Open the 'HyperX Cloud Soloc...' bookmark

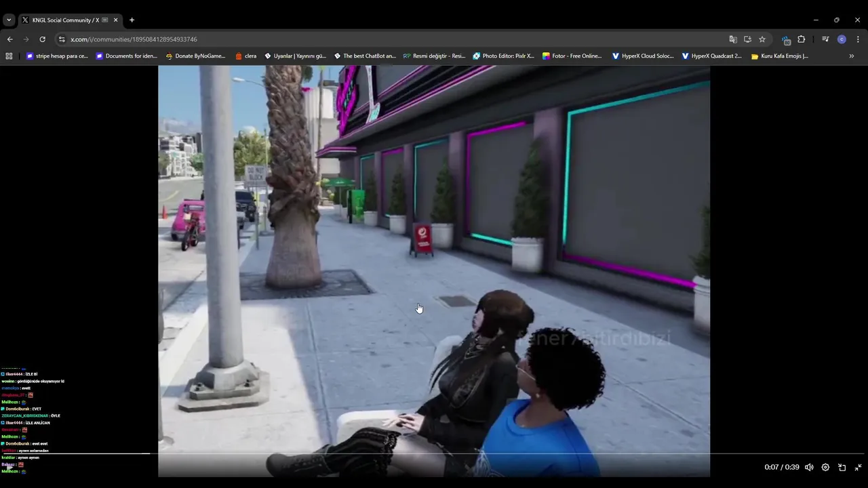click(x=643, y=56)
